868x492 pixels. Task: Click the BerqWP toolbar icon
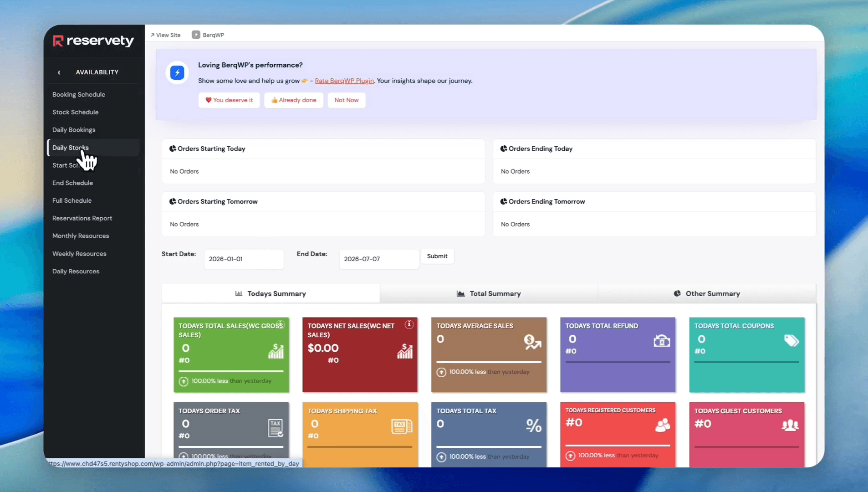(x=196, y=35)
